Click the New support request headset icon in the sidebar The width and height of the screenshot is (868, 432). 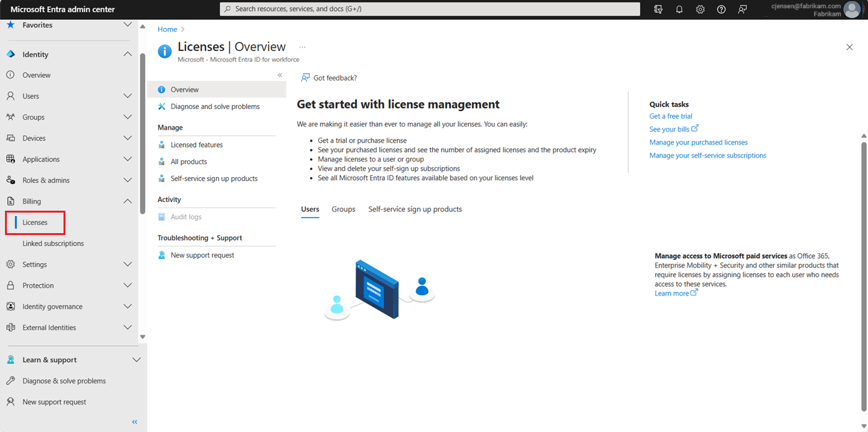11,402
